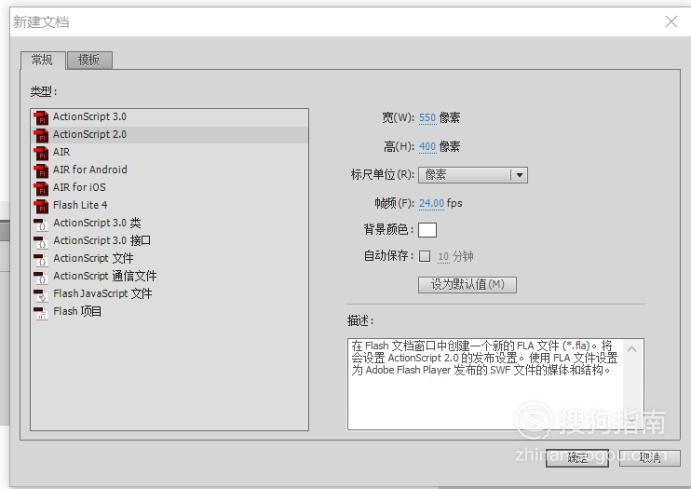Open the 背景颜色 color swatch
This screenshot has width=691, height=489.
(427, 230)
